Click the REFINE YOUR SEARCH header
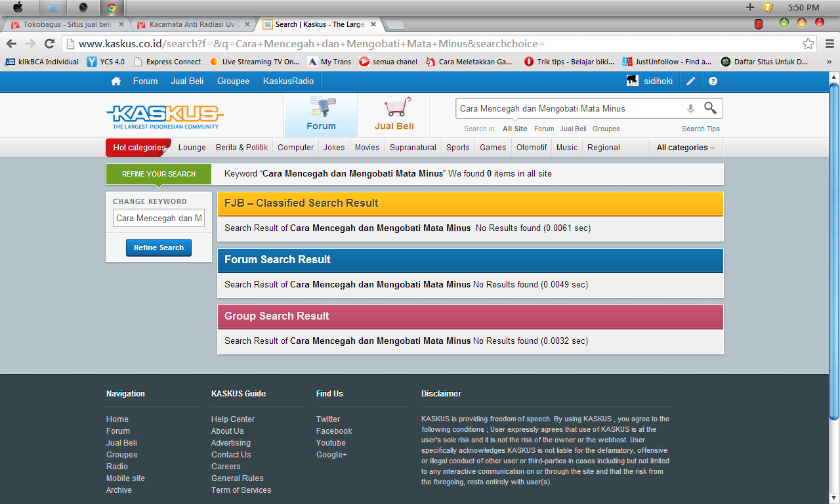The image size is (840, 504). 159,174
